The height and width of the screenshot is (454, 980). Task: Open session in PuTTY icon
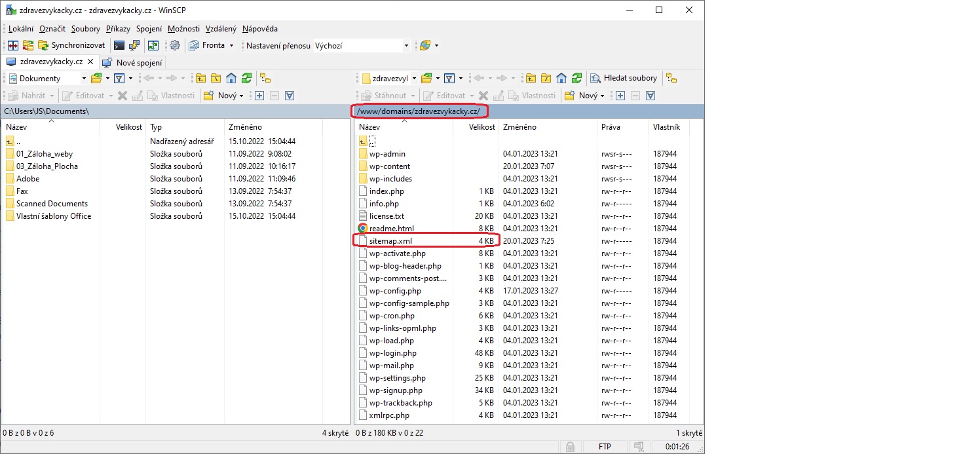pyautogui.click(x=134, y=46)
